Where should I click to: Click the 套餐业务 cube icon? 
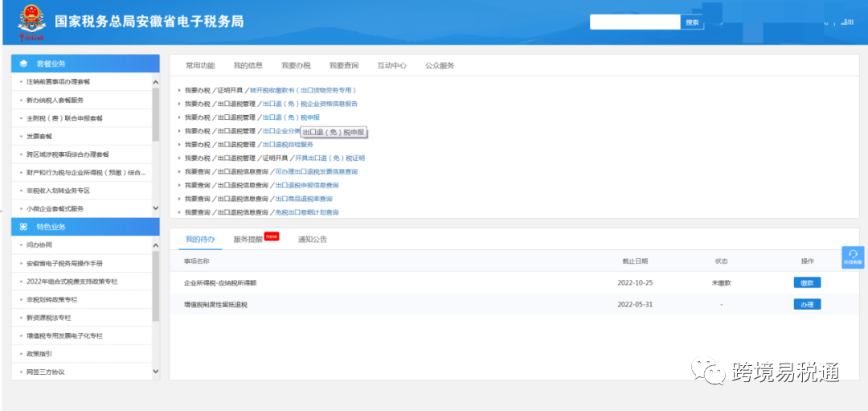pos(23,64)
